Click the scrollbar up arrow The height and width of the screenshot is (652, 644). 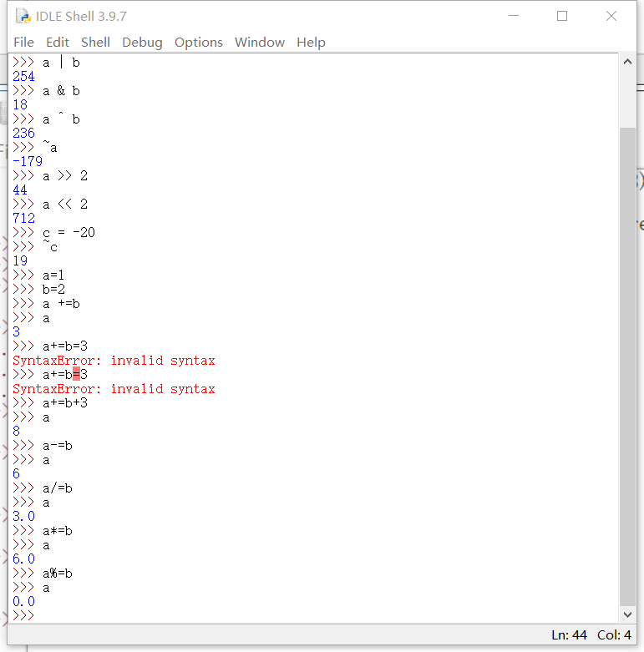point(627,62)
